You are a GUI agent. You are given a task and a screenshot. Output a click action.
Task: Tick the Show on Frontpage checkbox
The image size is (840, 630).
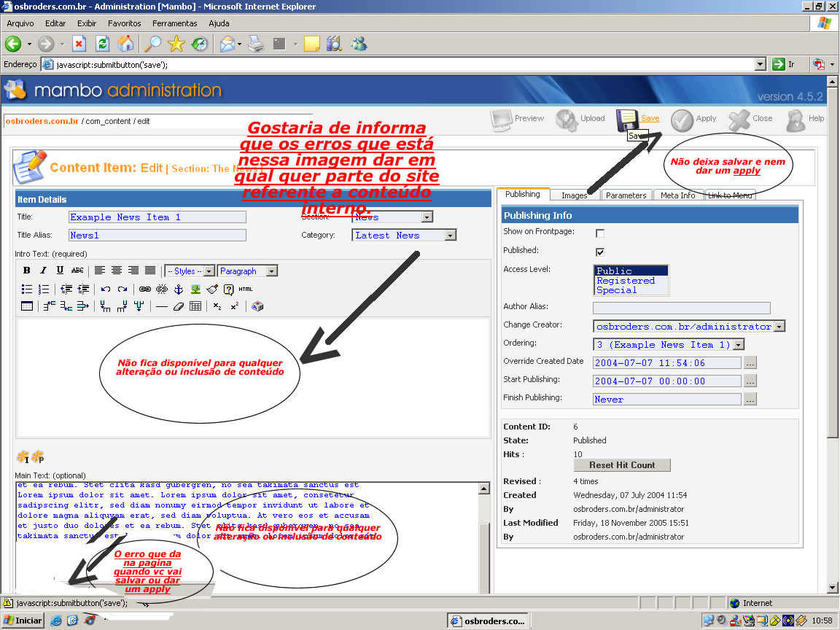click(x=600, y=233)
